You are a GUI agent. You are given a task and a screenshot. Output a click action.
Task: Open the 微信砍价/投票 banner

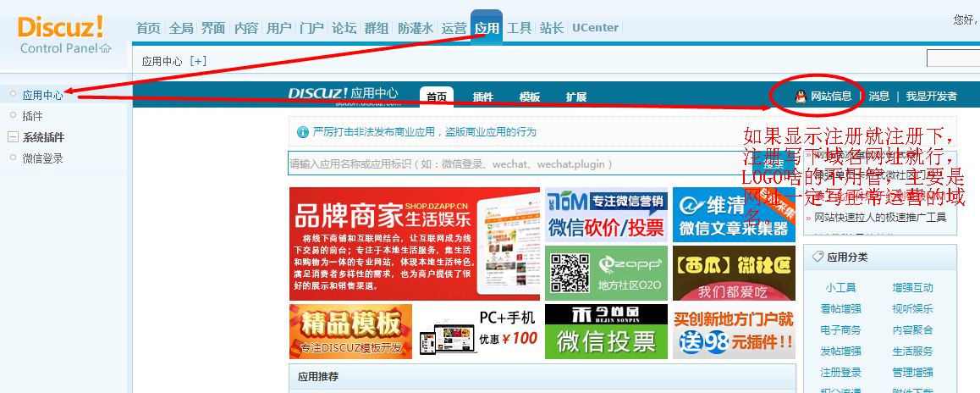[606, 214]
